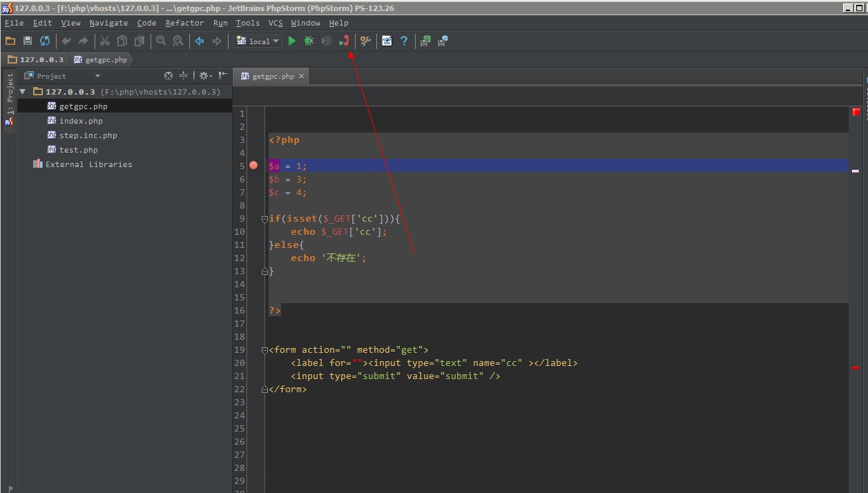Click the <?php opening tag
This screenshot has height=493, width=868.
pos(284,140)
